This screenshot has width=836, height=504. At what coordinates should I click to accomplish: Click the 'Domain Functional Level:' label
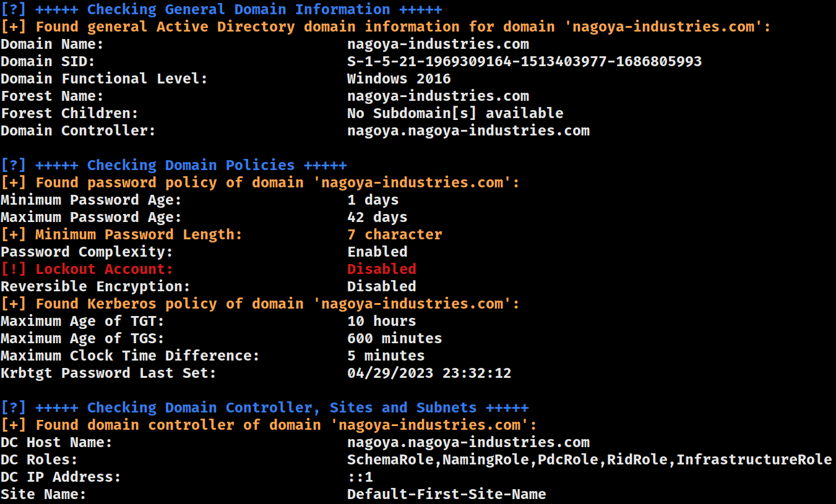104,79
